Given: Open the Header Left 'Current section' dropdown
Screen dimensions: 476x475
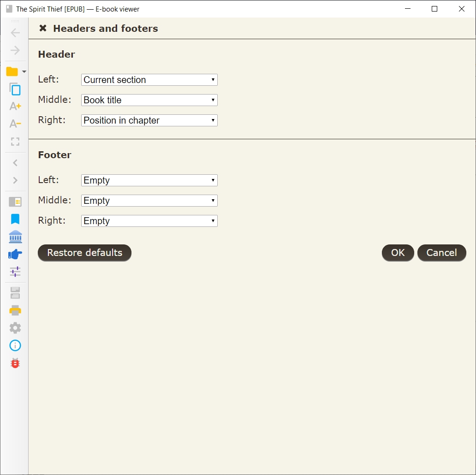Looking at the screenshot, I should pyautogui.click(x=149, y=80).
